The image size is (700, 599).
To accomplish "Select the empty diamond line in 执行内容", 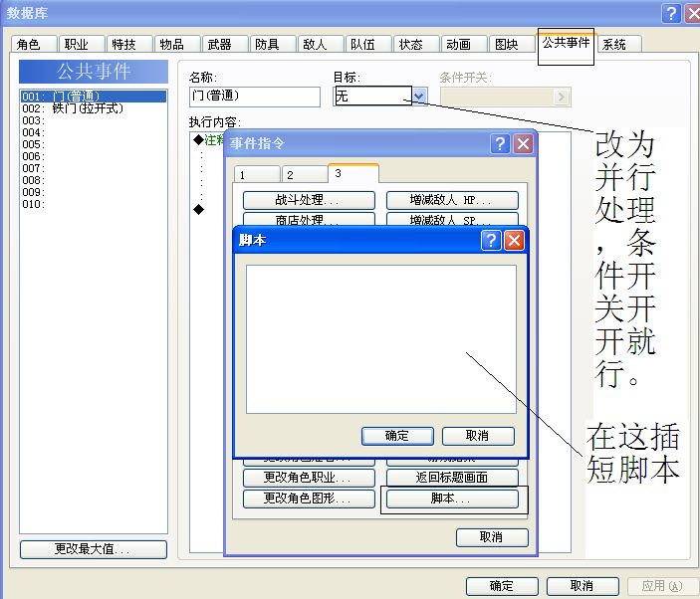I will point(199,209).
